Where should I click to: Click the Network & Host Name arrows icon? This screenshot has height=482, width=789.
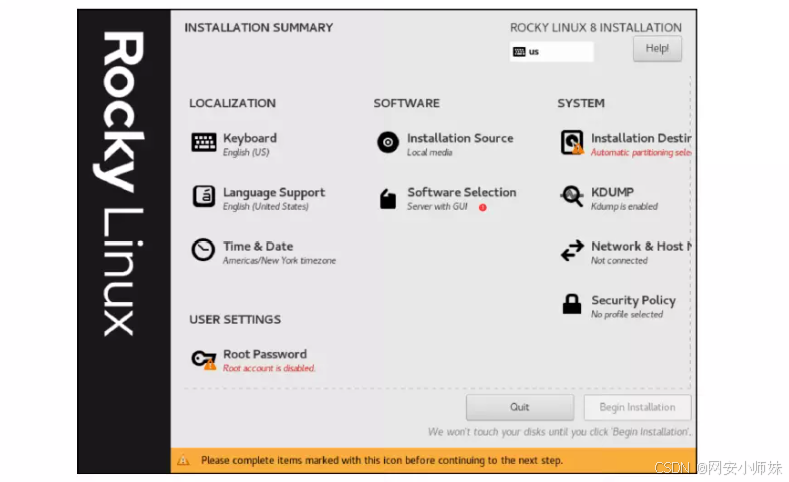572,251
